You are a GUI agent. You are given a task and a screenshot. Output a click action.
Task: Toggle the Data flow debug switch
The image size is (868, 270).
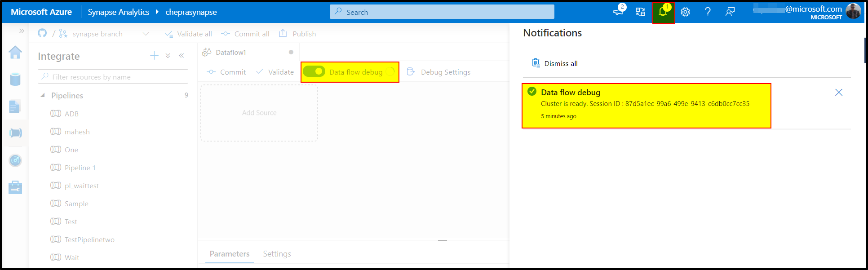tap(314, 71)
